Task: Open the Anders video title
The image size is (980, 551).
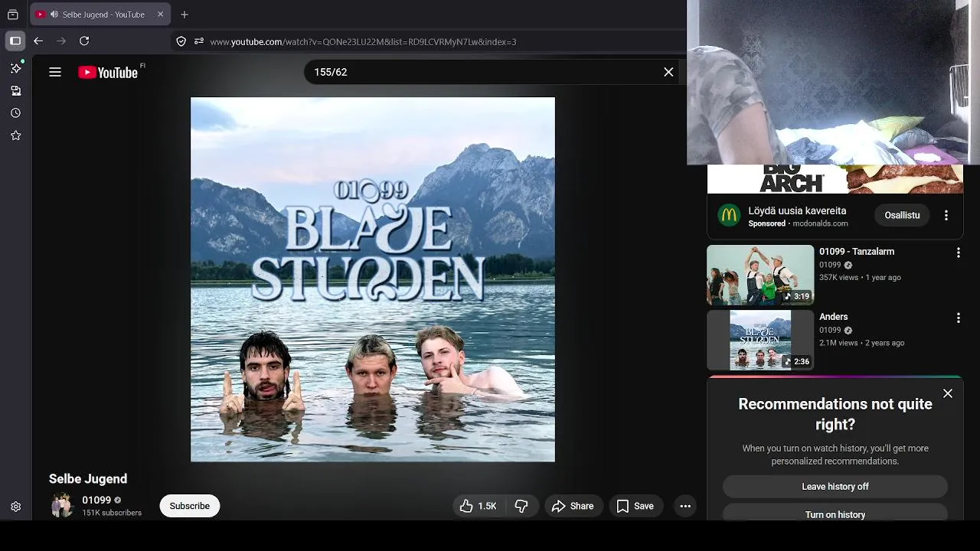Action: coord(834,317)
